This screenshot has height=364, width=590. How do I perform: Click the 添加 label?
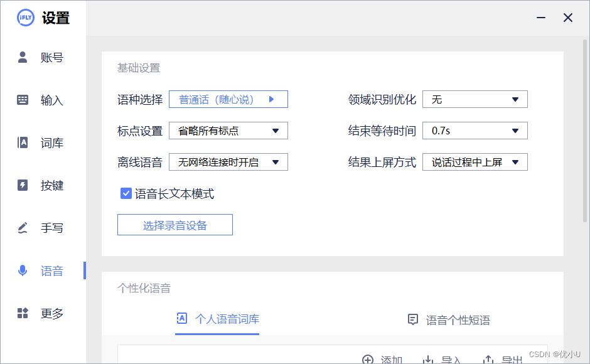(x=391, y=360)
